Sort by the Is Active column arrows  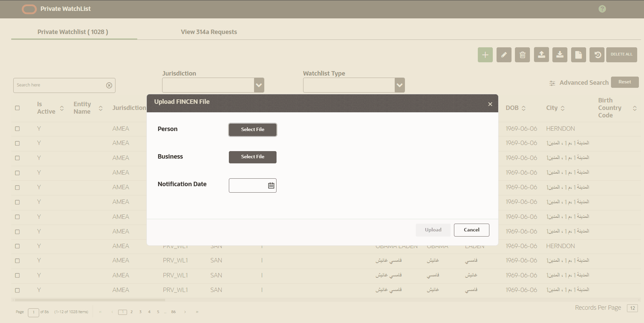click(x=62, y=108)
